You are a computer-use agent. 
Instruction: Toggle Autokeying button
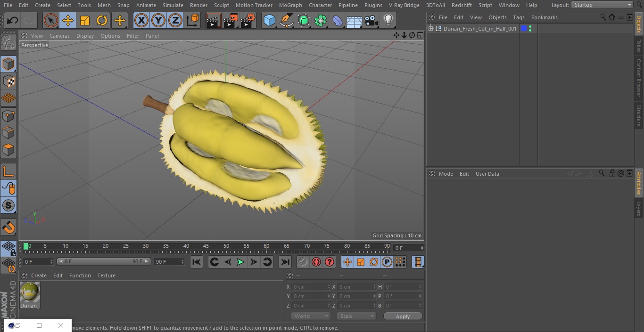(x=316, y=262)
